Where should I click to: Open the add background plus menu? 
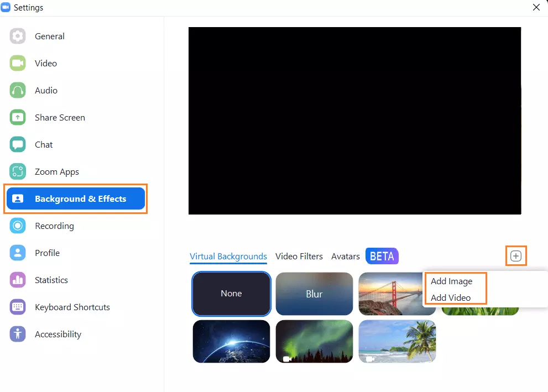pos(515,256)
